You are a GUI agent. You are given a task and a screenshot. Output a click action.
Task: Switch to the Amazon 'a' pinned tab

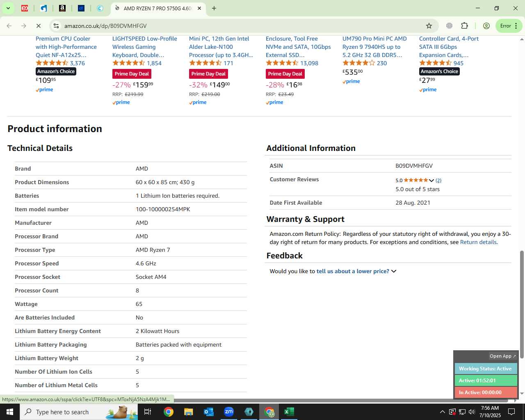point(62,8)
